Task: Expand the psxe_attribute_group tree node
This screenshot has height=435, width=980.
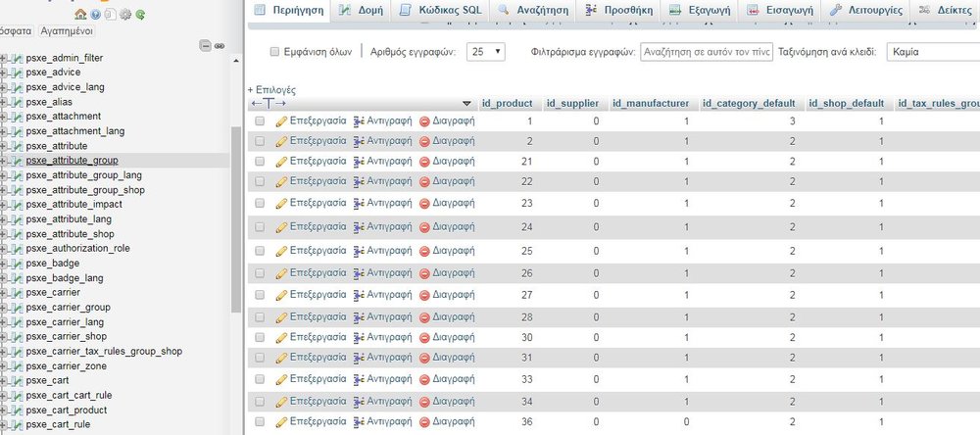Action: tap(3, 161)
